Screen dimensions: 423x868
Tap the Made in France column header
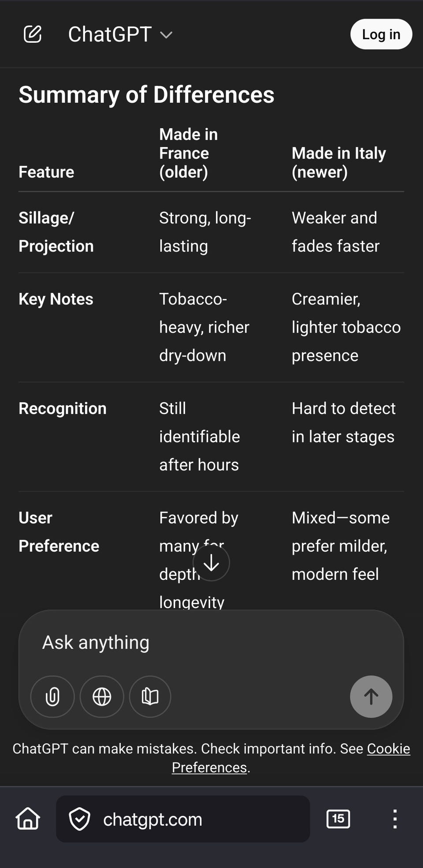tap(189, 153)
